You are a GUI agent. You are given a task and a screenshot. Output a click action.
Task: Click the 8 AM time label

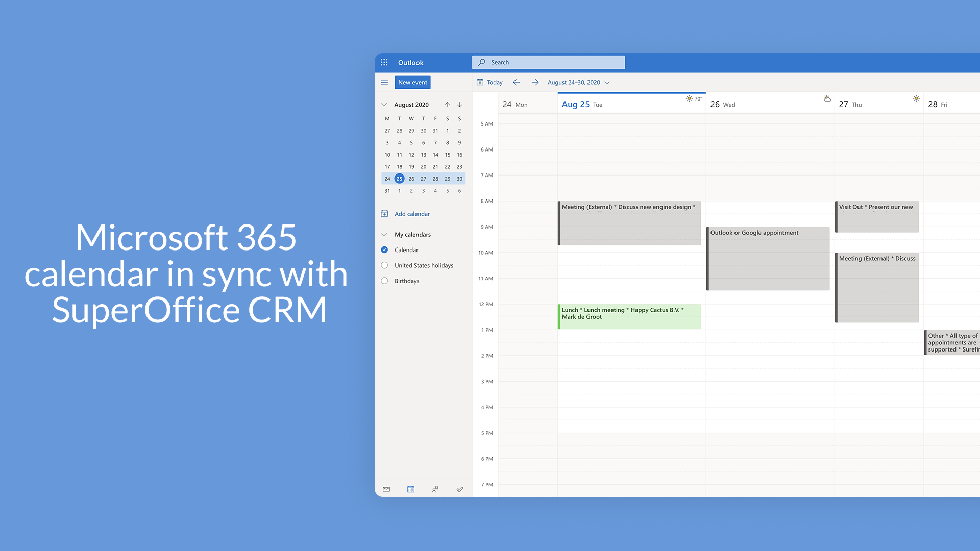(487, 201)
